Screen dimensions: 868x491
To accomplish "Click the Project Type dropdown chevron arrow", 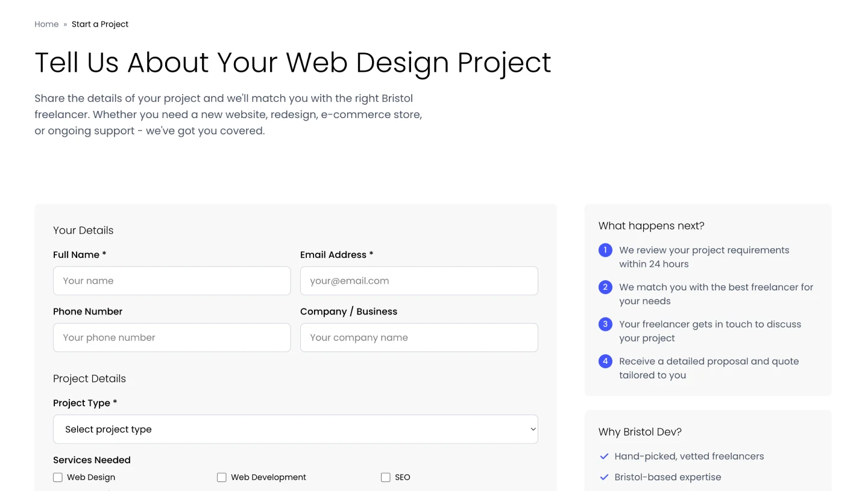I will click(533, 430).
